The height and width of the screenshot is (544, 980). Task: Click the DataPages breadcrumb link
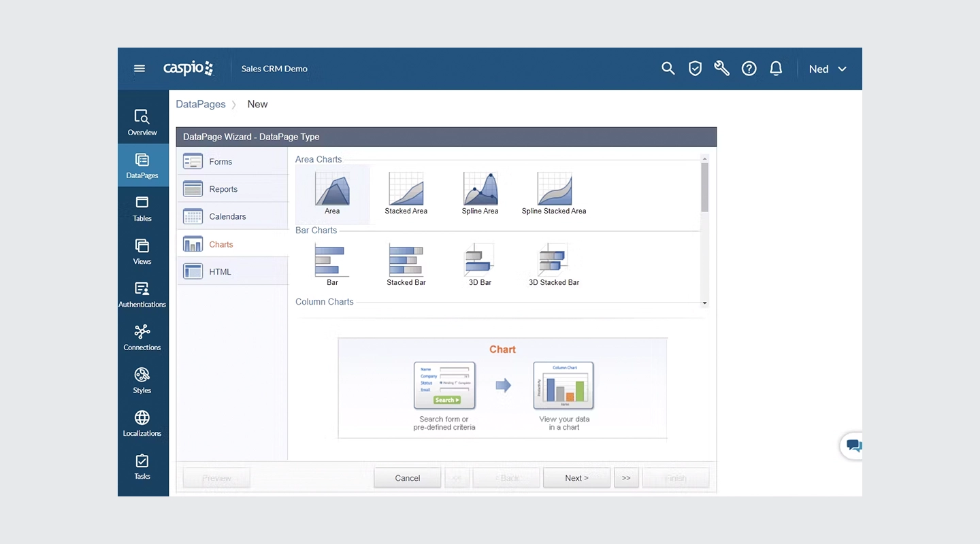tap(201, 104)
